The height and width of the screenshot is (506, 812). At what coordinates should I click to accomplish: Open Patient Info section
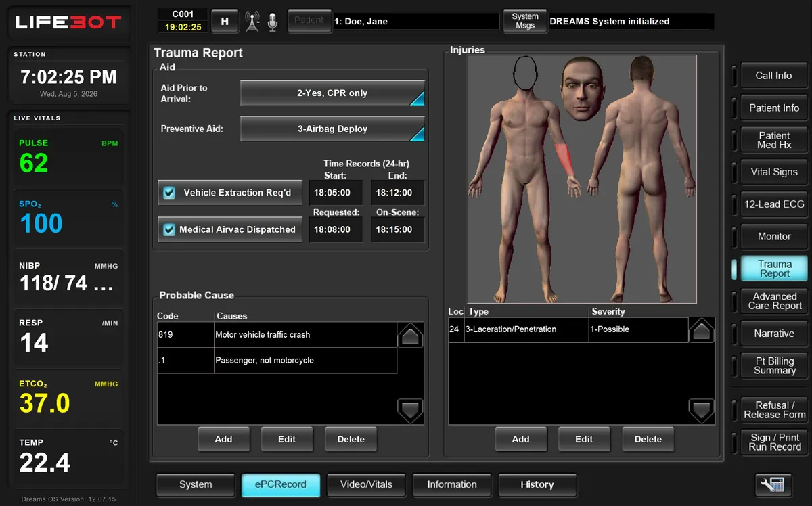click(773, 108)
